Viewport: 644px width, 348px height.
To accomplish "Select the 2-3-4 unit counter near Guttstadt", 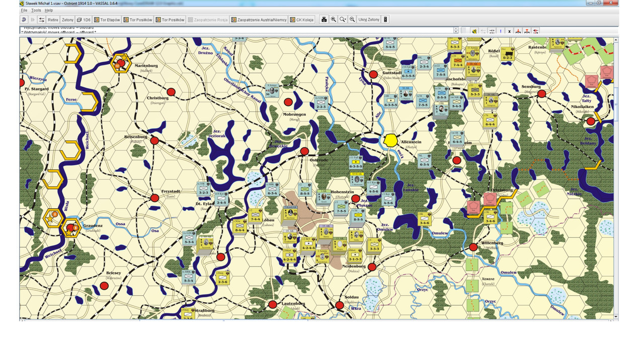I will coord(424,62).
